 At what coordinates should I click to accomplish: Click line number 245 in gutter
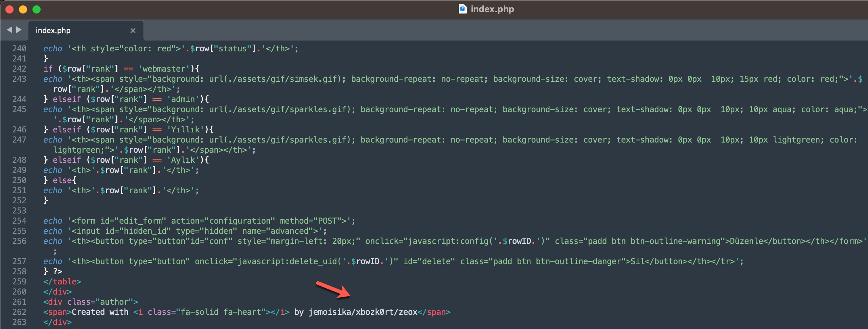click(19, 109)
